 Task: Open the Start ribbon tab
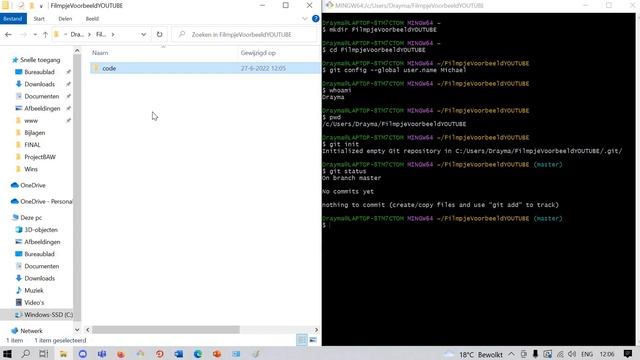39,19
